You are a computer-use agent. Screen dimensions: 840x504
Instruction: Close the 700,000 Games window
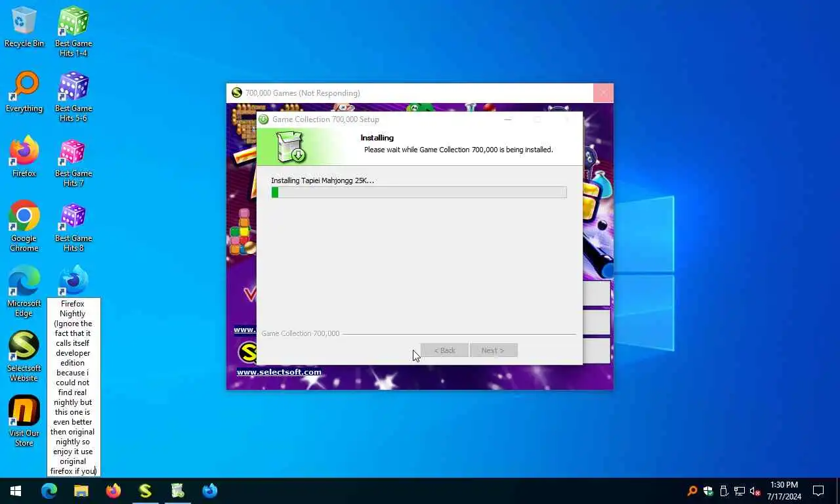603,93
